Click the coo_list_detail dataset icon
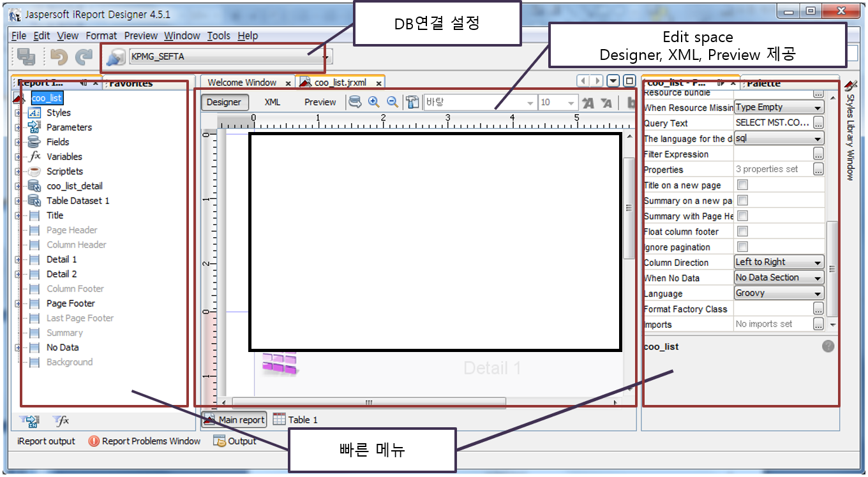The height and width of the screenshot is (477, 868). pyautogui.click(x=34, y=186)
